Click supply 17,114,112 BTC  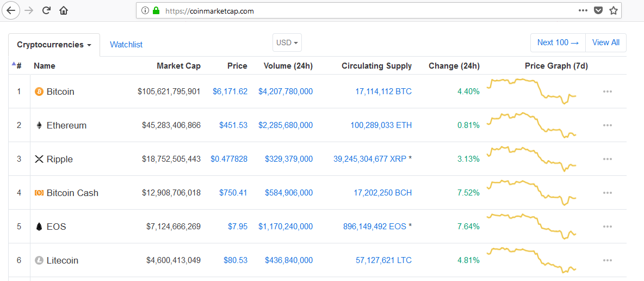(x=383, y=91)
